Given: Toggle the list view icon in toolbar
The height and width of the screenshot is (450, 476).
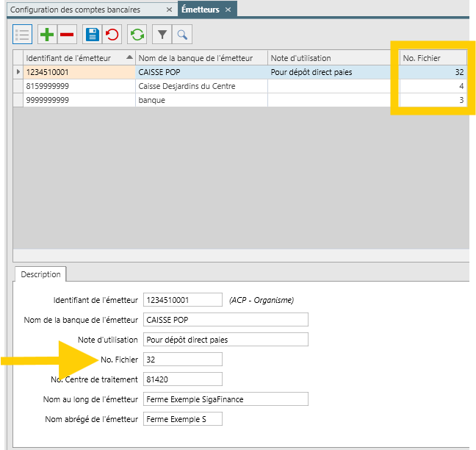Looking at the screenshot, I should 23,35.
